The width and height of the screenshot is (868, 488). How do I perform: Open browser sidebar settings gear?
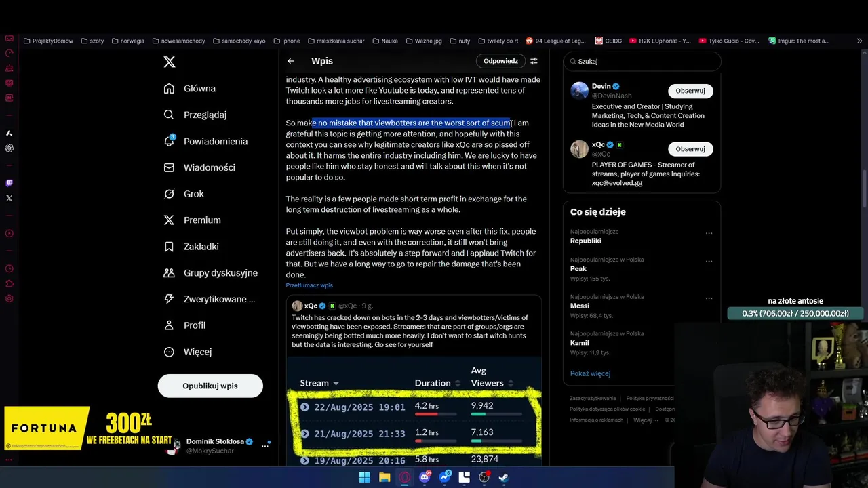click(x=9, y=299)
